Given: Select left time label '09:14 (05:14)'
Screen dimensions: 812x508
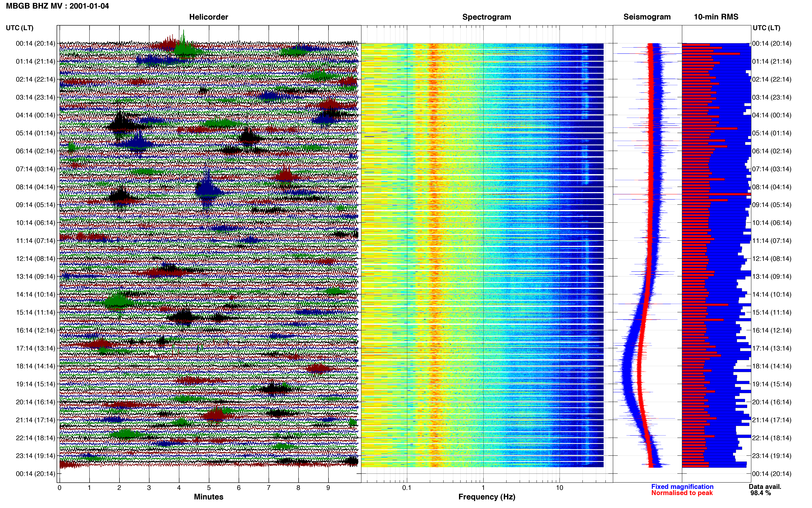Looking at the screenshot, I should pos(36,205).
